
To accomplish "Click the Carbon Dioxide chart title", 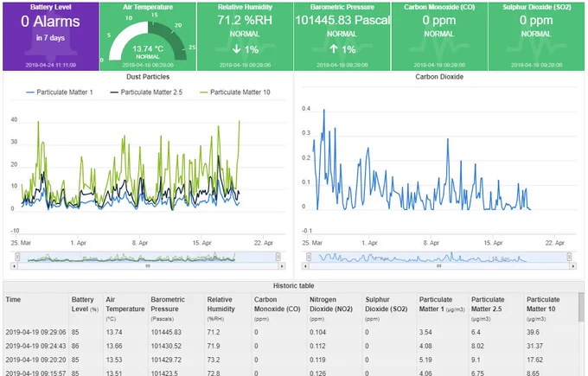I will pyautogui.click(x=439, y=77).
